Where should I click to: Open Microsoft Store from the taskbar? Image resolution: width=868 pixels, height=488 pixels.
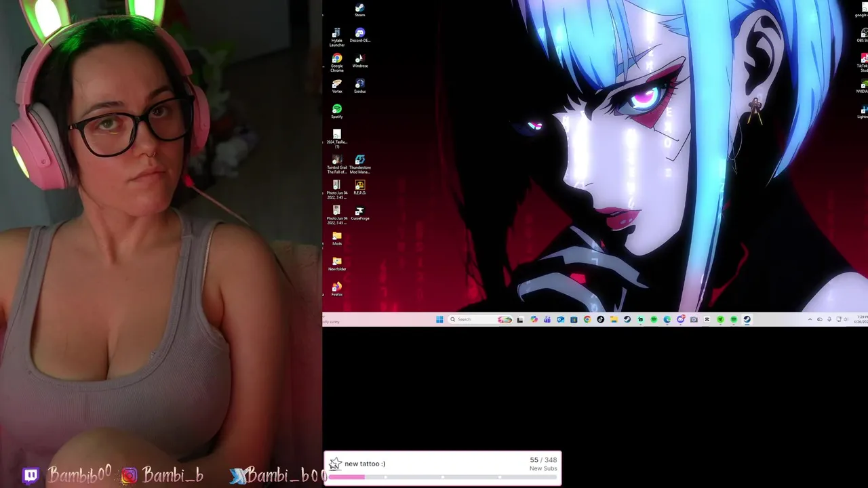tap(574, 319)
